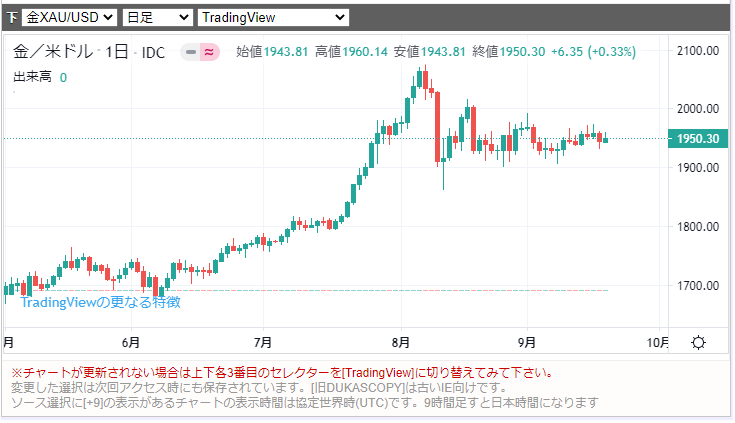Click the 下 icon at top-left
735x423 pixels.
coord(13,18)
